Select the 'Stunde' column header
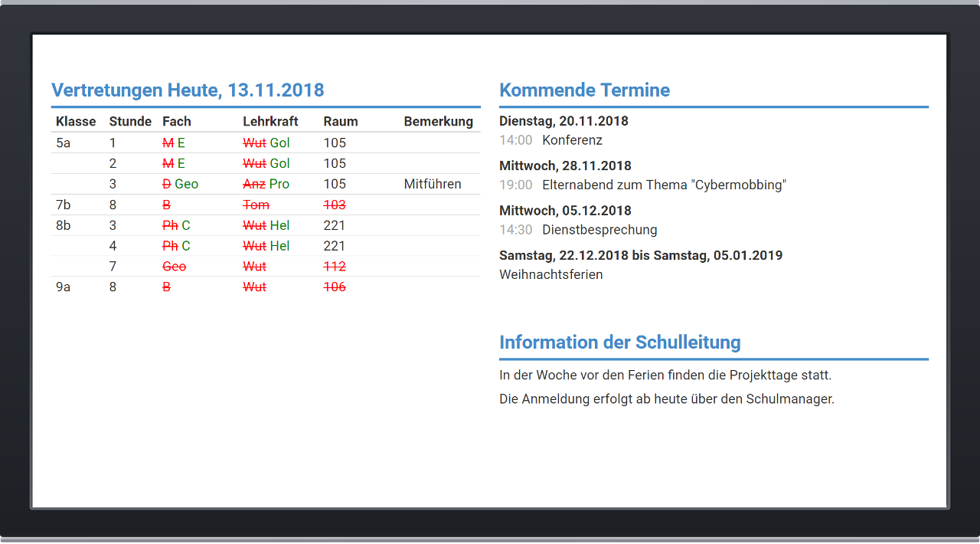 (130, 122)
